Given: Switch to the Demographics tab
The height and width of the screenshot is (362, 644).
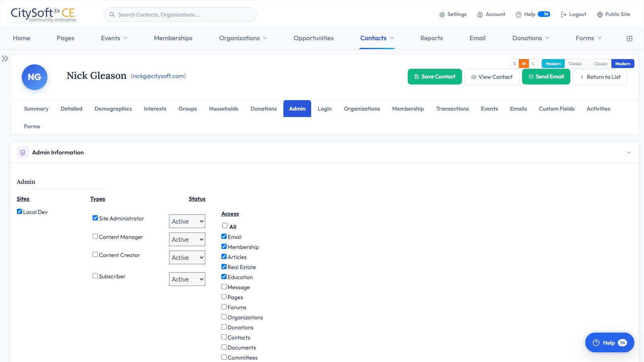Looking at the screenshot, I should [x=113, y=109].
